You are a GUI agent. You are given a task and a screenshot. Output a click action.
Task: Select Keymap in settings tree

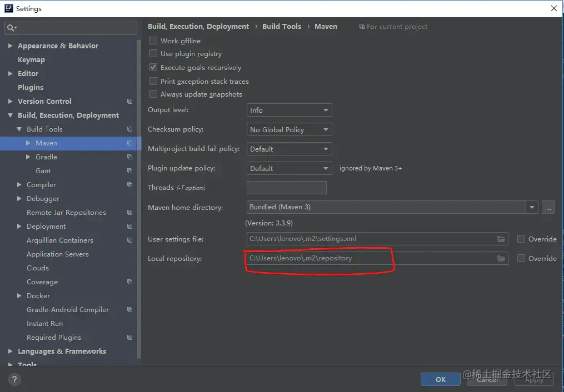tap(31, 59)
